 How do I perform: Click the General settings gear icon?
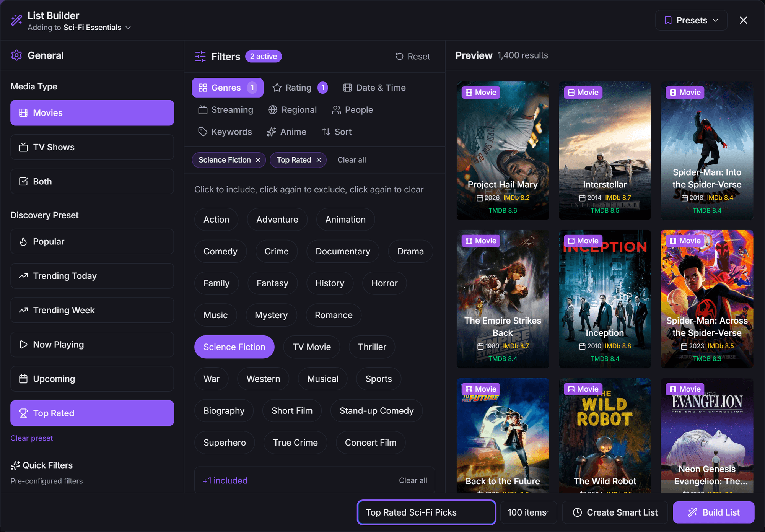click(16, 55)
